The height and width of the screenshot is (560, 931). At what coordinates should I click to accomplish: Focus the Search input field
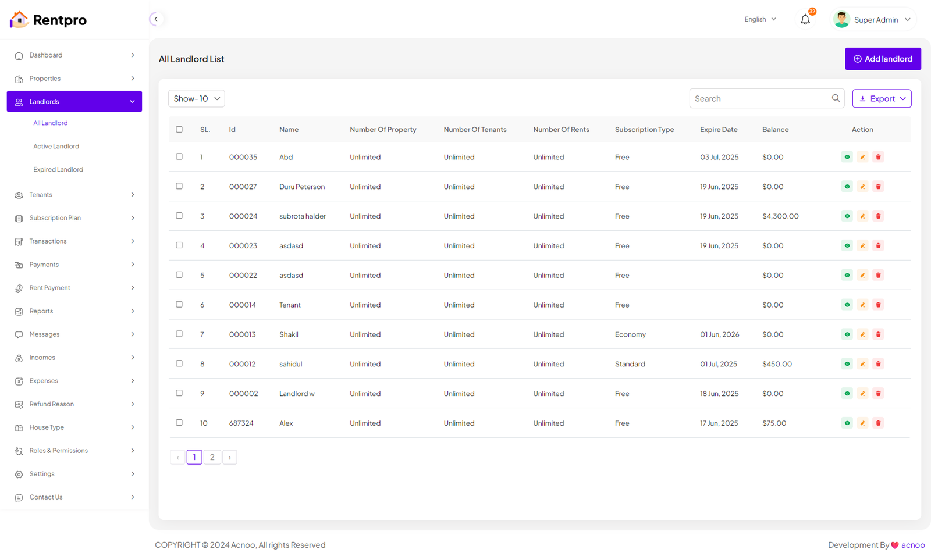pos(759,99)
